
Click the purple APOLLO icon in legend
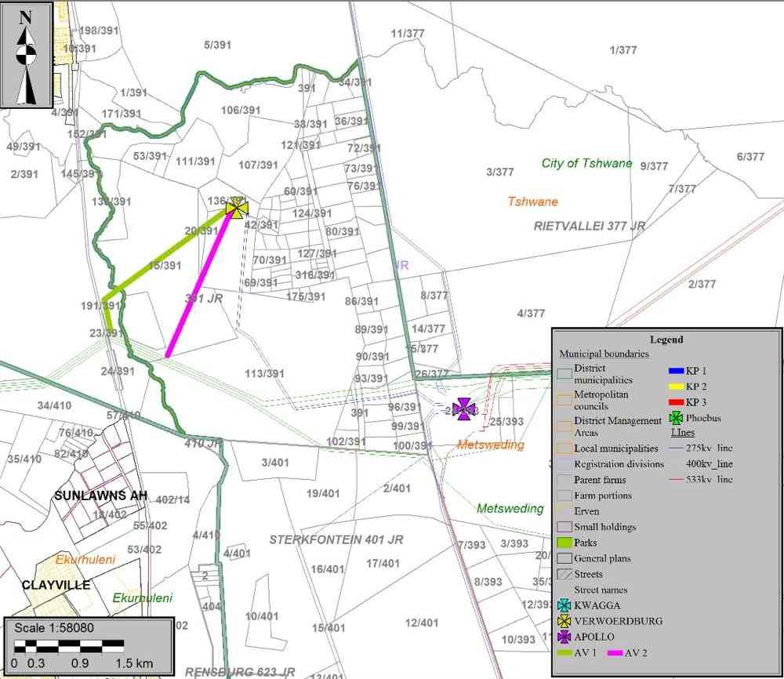click(x=564, y=637)
